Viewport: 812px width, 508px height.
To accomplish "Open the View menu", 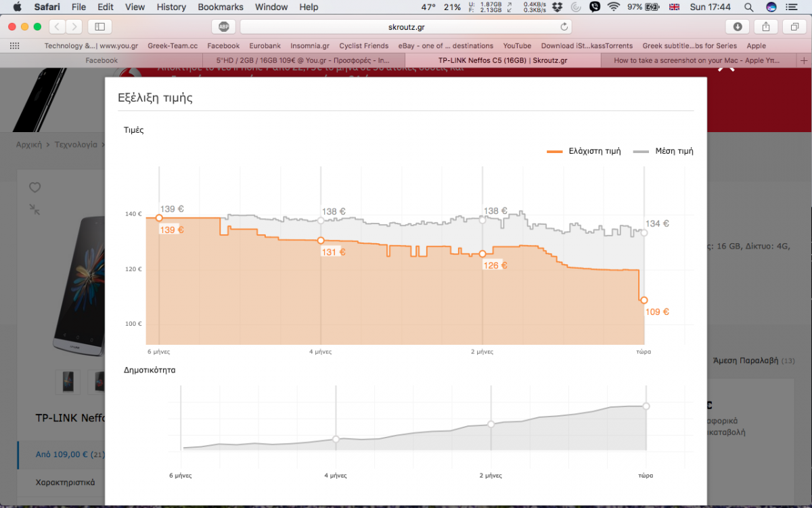I will (x=135, y=7).
